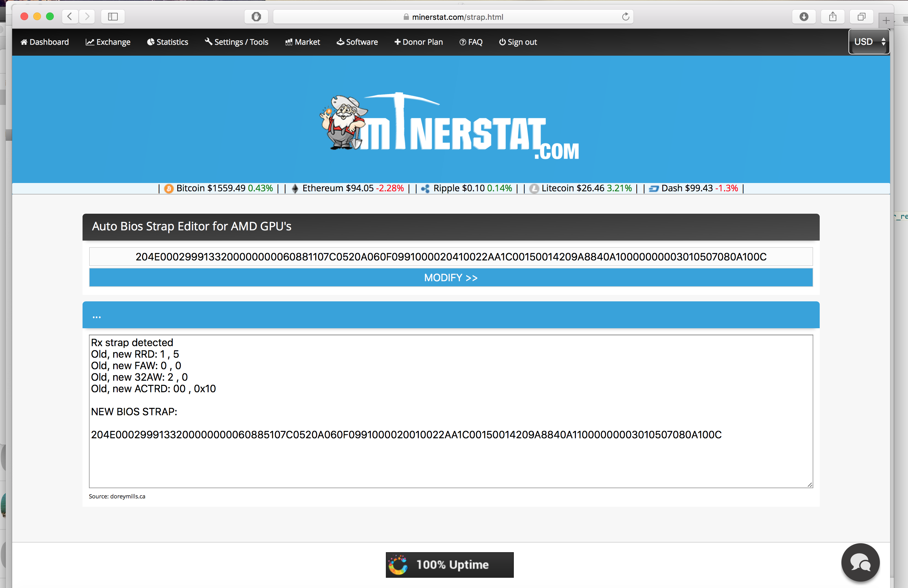The image size is (908, 588).
Task: Click the Litecoin icon in ticker
Action: [x=534, y=188]
